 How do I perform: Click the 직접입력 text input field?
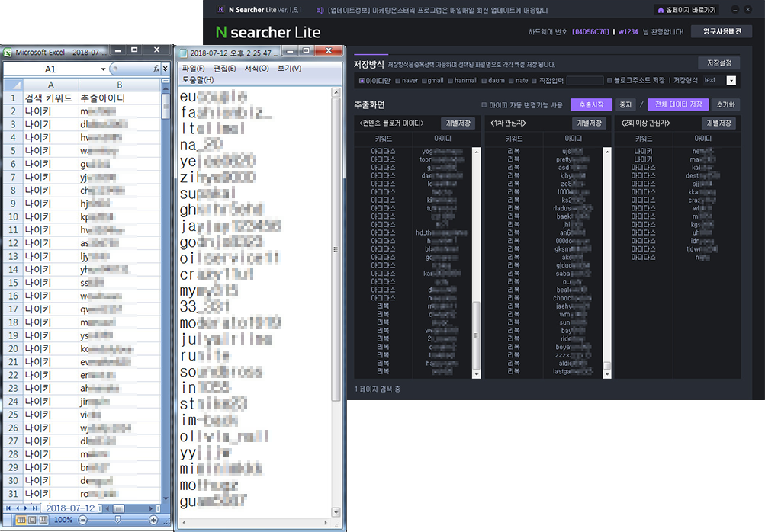pyautogui.click(x=585, y=81)
